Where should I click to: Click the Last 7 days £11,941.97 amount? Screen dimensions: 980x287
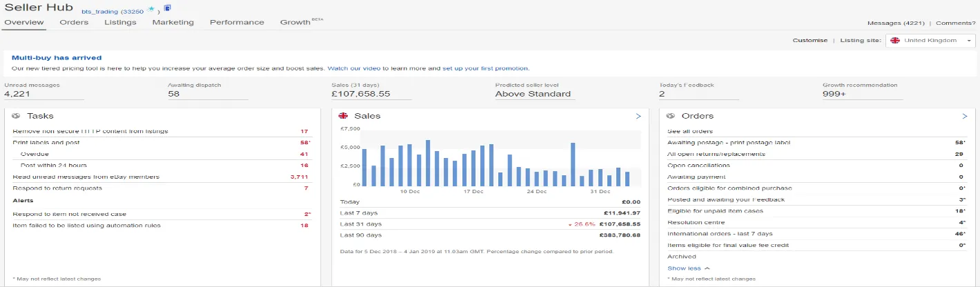click(x=622, y=212)
